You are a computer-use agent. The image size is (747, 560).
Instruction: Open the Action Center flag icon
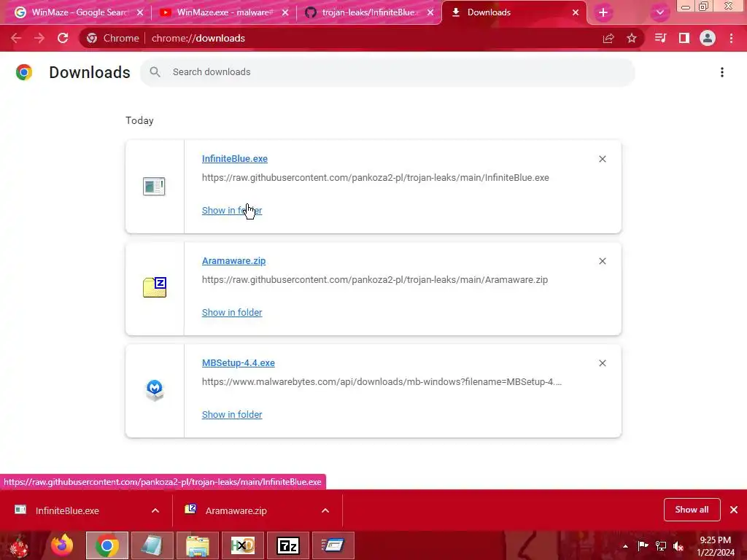coord(643,545)
